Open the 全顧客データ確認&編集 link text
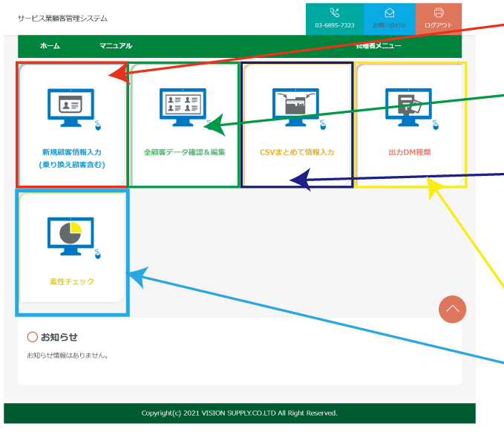Image resolution: width=504 pixels, height=435 pixels. [x=185, y=152]
